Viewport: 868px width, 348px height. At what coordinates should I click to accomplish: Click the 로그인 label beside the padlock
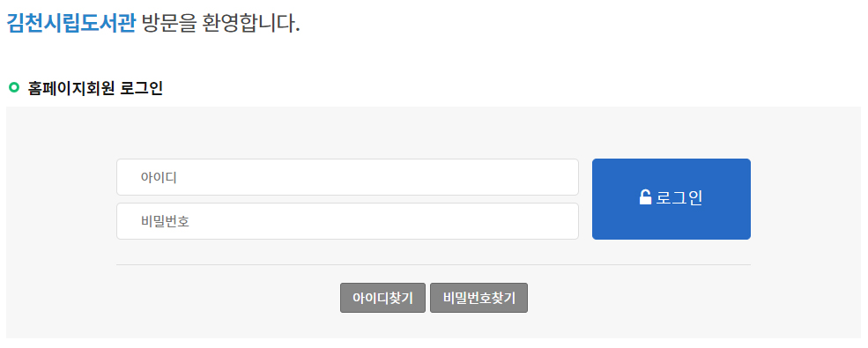[679, 198]
